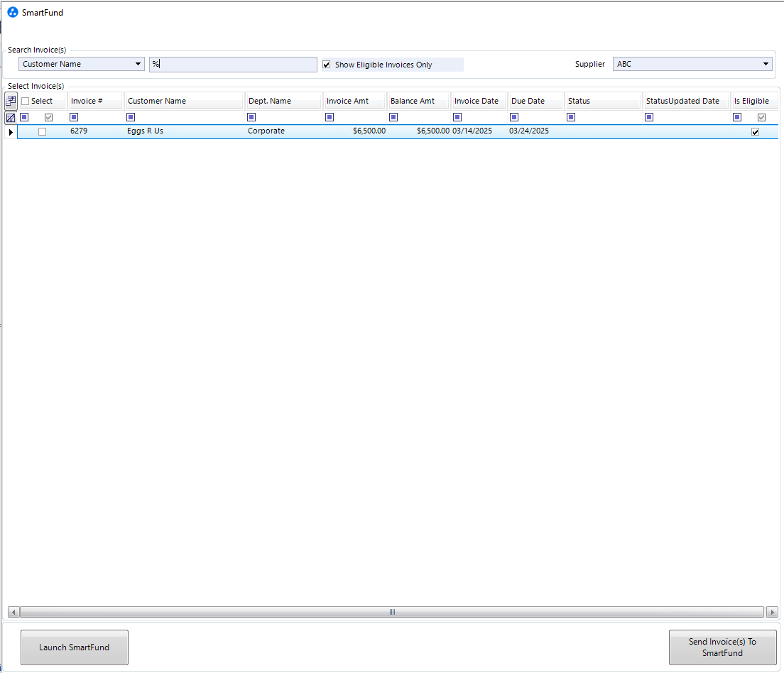Image resolution: width=784 pixels, height=673 pixels.
Task: Click the horizontal scrollbar right arrow
Action: 772,612
